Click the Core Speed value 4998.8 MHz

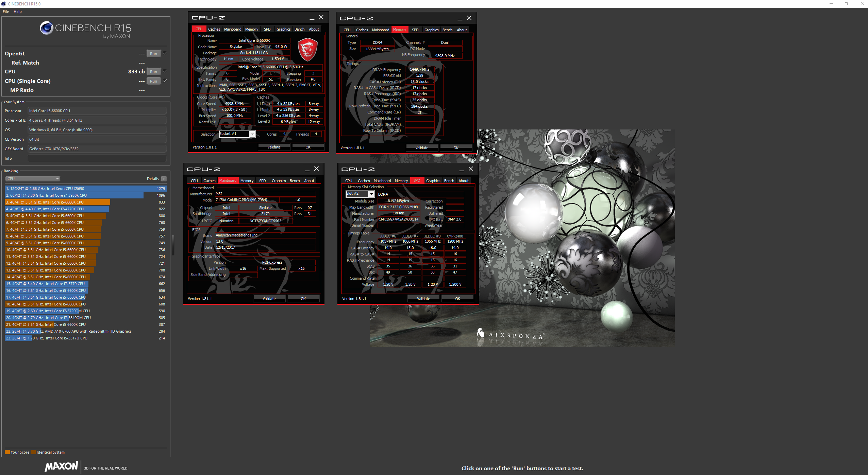tap(235, 104)
